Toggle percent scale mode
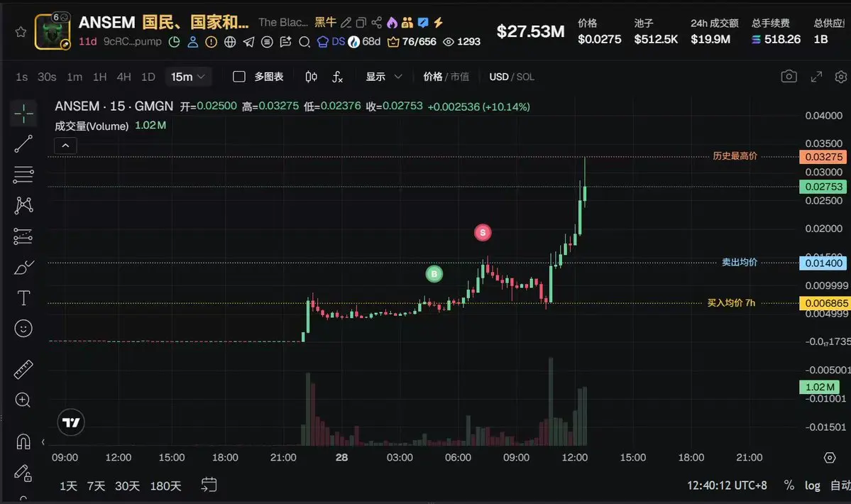Viewport: 851px width, 504px height. coord(789,486)
